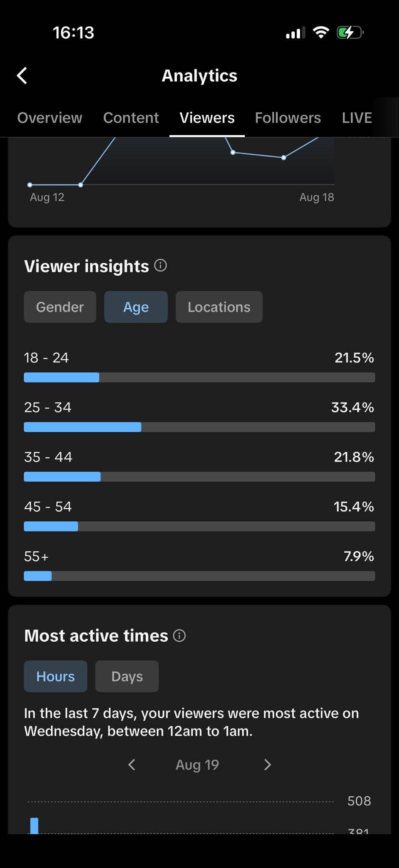The image size is (399, 868).
Task: Open the Overview tab
Action: [50, 117]
